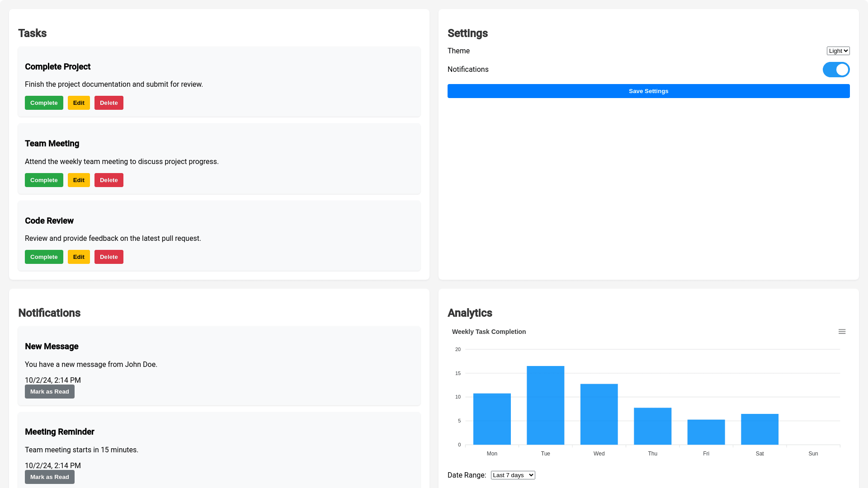
Task: Click the Tuesday bar in chart
Action: (x=545, y=405)
